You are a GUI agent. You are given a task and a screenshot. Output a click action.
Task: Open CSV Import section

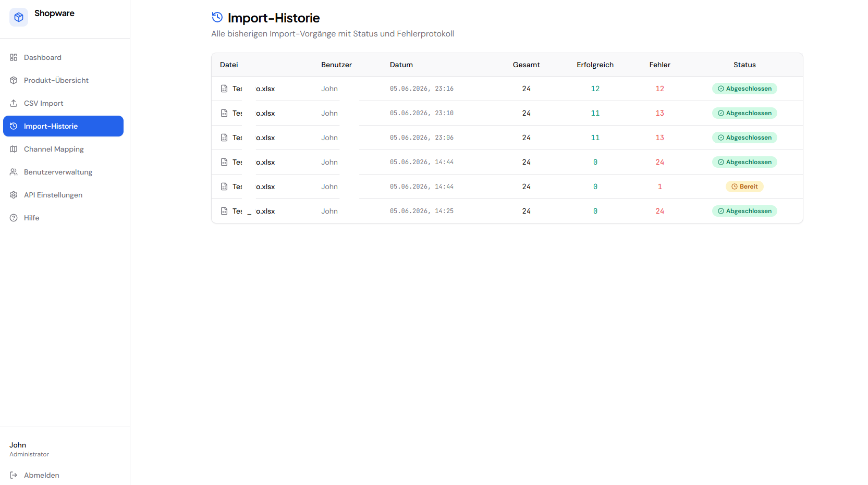coord(63,103)
